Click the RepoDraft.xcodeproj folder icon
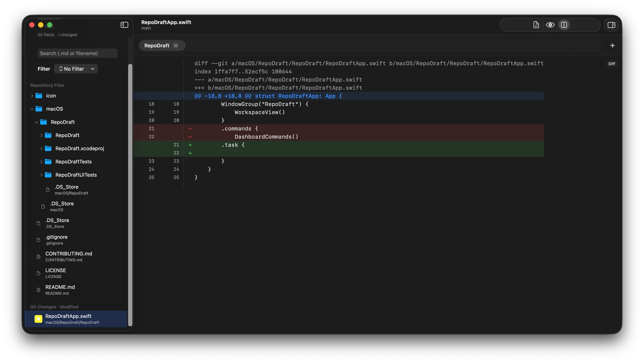This screenshot has width=644, height=363. point(48,148)
